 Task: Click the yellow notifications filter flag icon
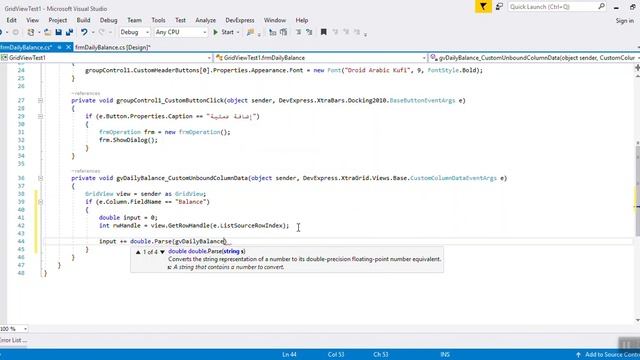[483, 7]
